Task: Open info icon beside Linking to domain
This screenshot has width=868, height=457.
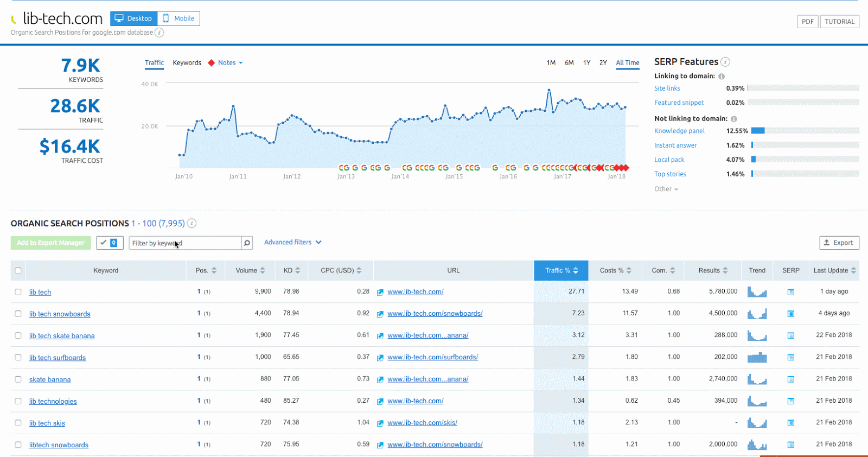Action: pyautogui.click(x=722, y=77)
